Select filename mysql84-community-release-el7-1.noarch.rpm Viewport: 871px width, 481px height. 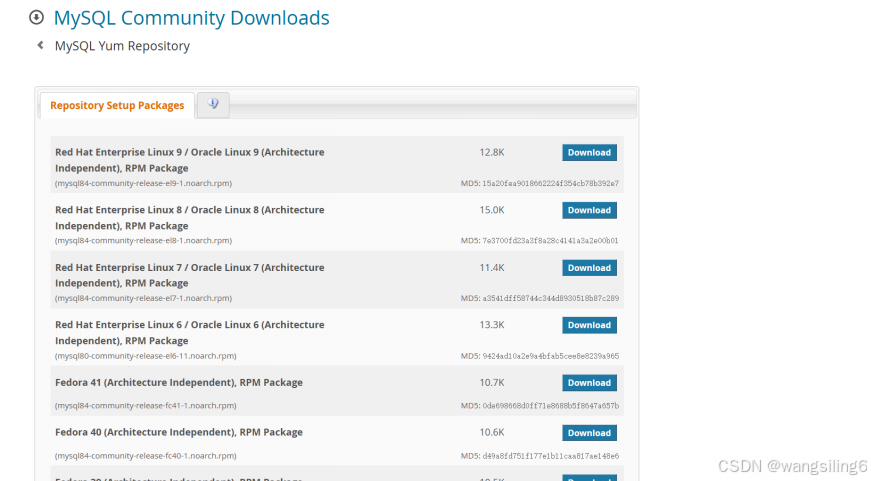coord(143,298)
